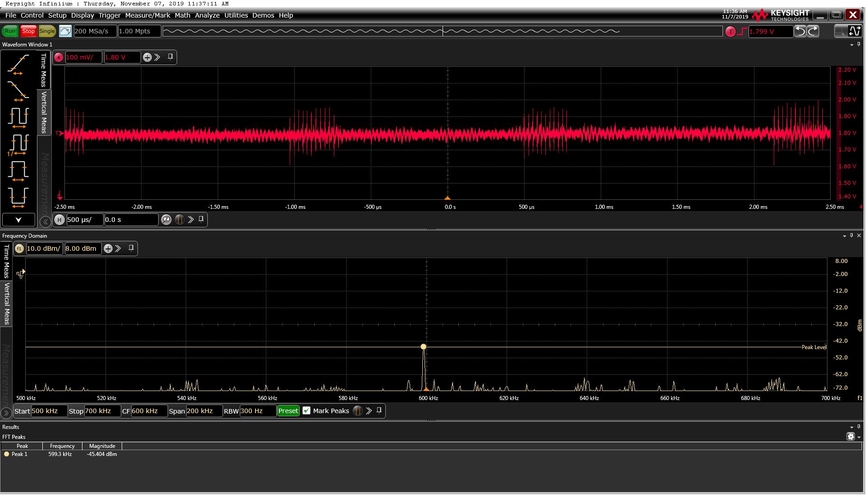868x497 pixels.
Task: Toggle the Mark Peaks checkbox
Action: point(306,411)
